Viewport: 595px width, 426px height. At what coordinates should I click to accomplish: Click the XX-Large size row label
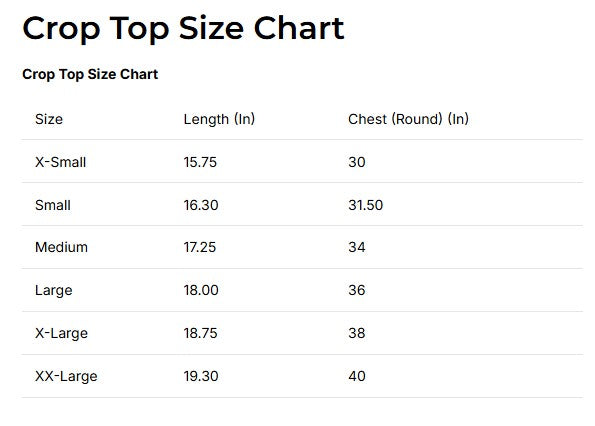coord(66,376)
